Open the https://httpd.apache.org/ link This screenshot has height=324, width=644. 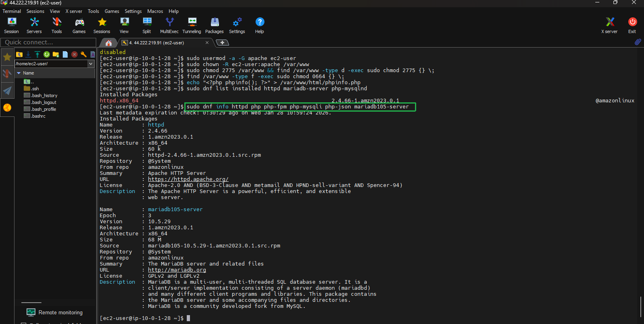188,179
